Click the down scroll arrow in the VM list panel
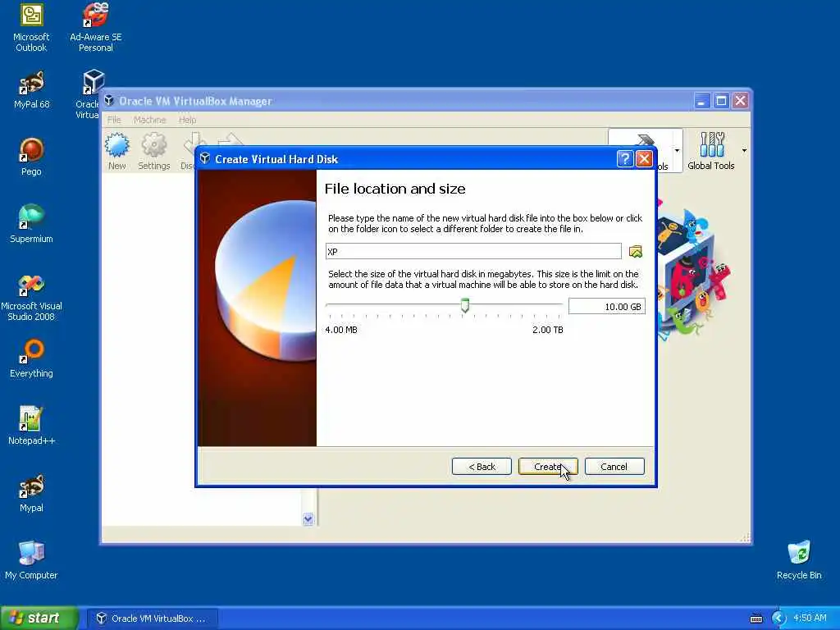This screenshot has width=840, height=630. [x=308, y=518]
